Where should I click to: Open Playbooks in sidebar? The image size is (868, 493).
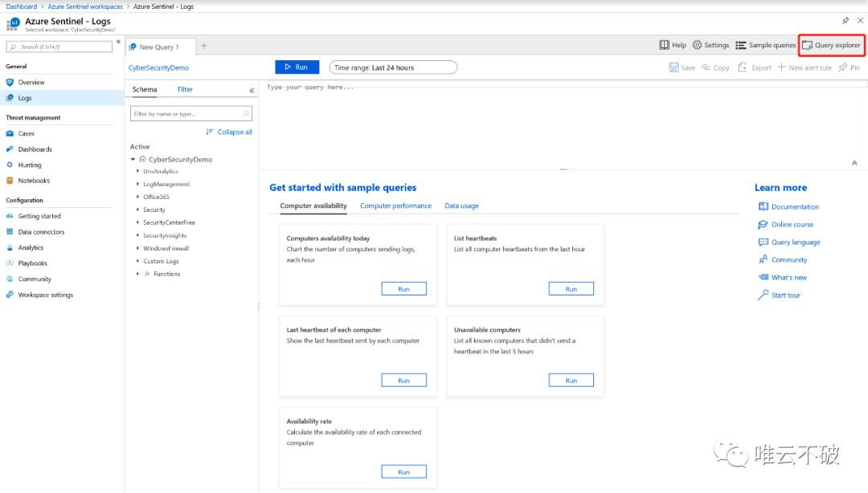click(x=32, y=263)
